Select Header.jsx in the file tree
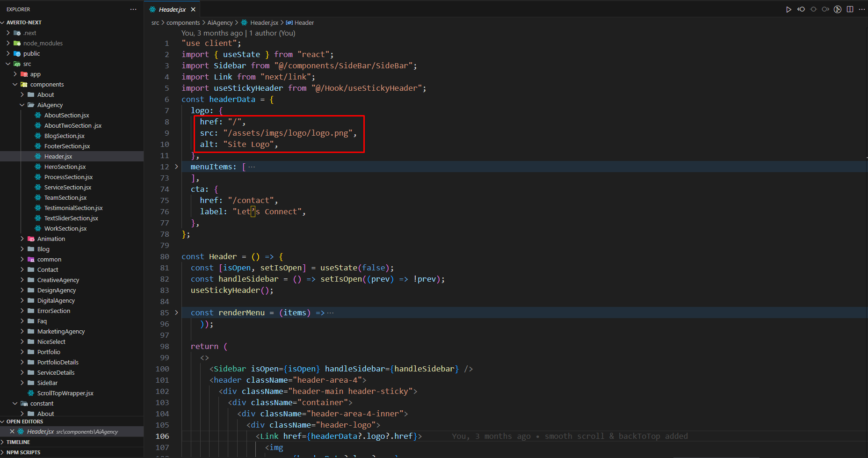868x458 pixels. (x=58, y=156)
